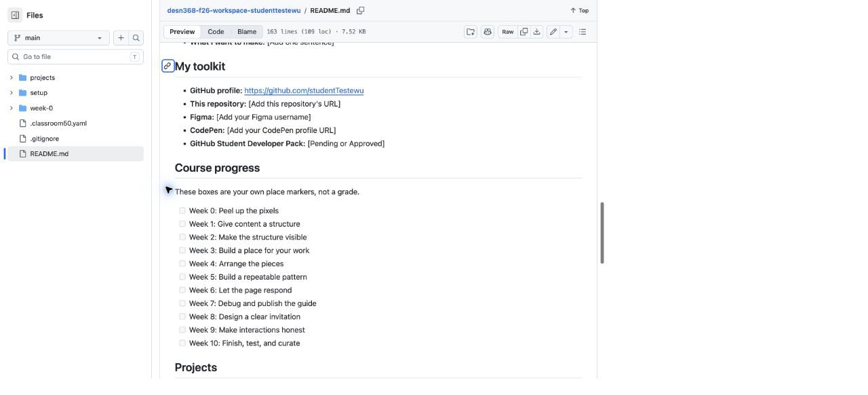
Task: Collapse the Files side panel icon
Action: (15, 15)
